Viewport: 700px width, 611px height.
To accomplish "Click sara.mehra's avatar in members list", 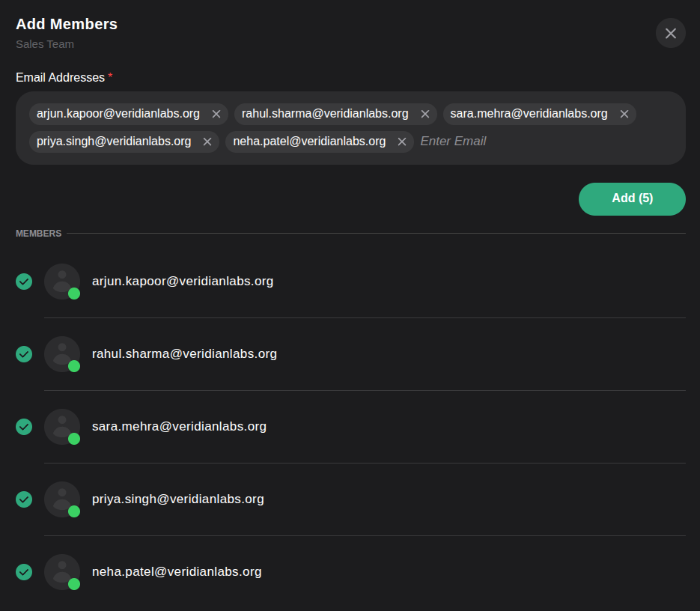I will tap(61, 427).
